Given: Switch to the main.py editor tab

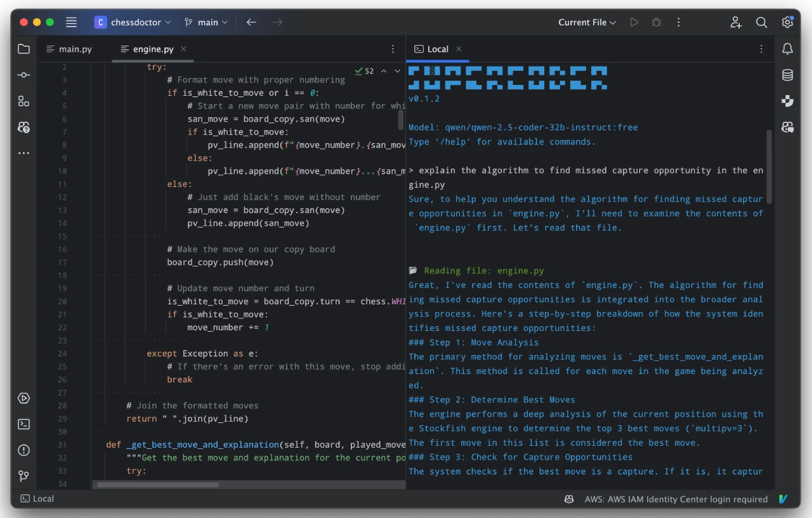Looking at the screenshot, I should pyautogui.click(x=69, y=49).
